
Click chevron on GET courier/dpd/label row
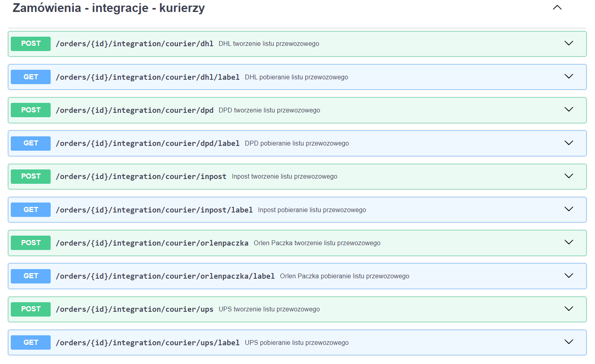(x=569, y=143)
